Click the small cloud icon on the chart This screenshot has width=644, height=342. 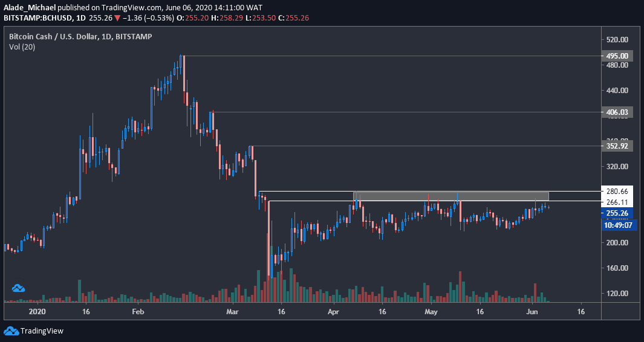click(18, 289)
